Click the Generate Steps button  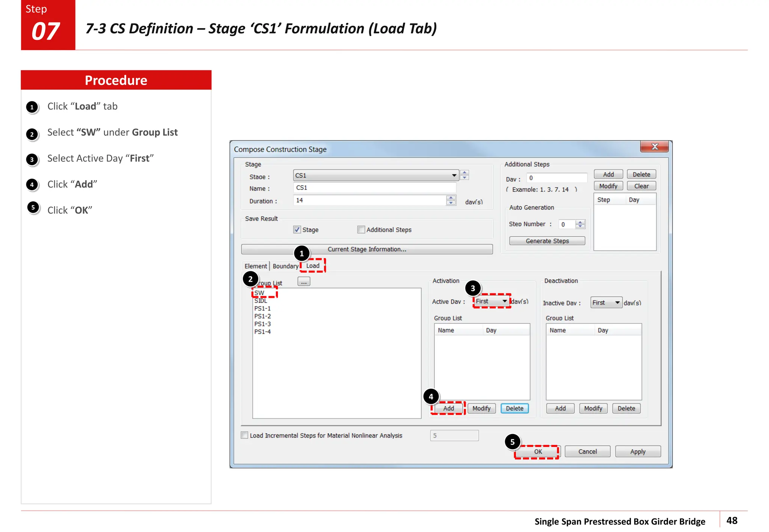547,241
